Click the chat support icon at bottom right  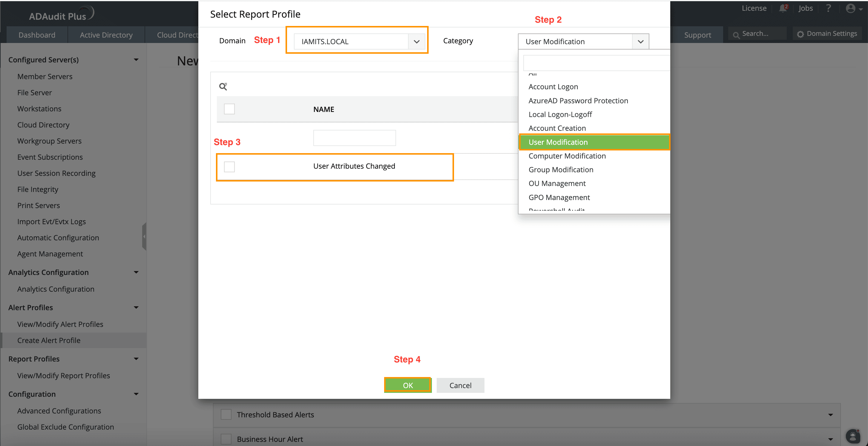coord(853,436)
